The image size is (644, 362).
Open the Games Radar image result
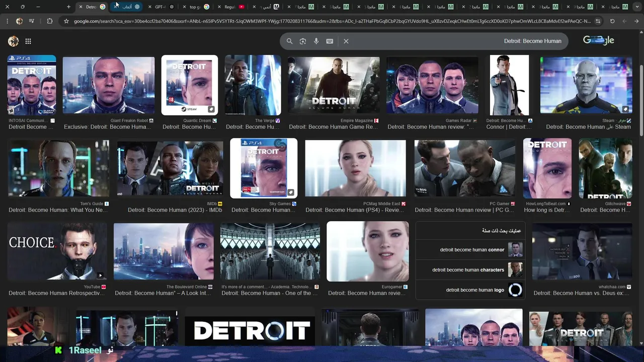point(432,85)
